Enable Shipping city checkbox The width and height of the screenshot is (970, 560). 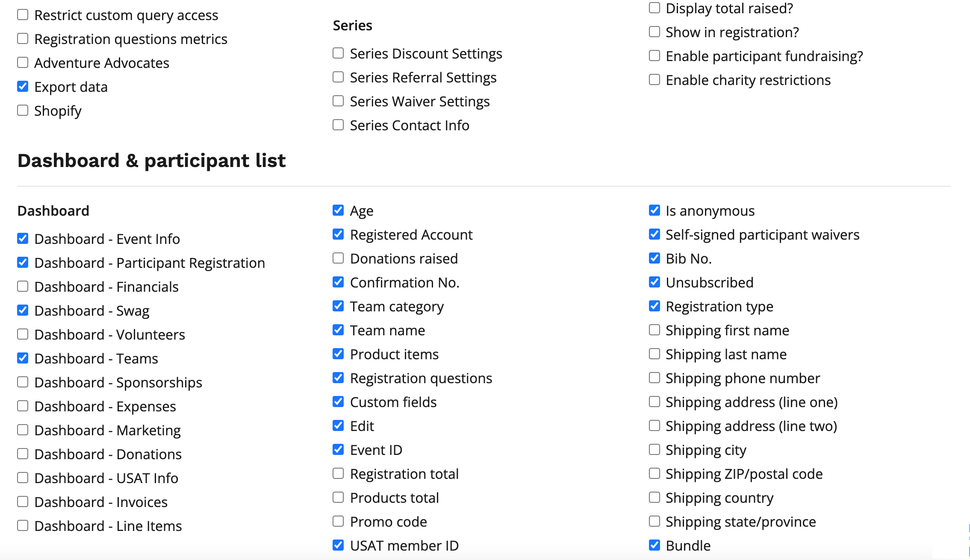pos(654,450)
